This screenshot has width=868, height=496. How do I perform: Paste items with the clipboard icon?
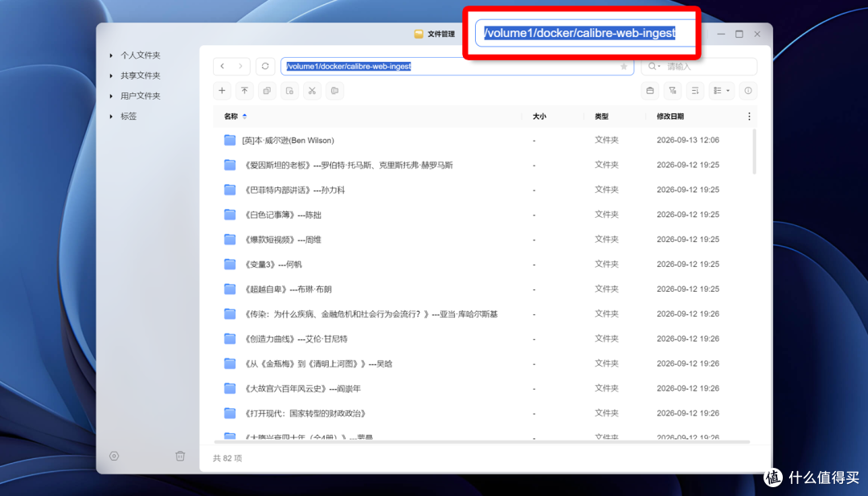(335, 91)
